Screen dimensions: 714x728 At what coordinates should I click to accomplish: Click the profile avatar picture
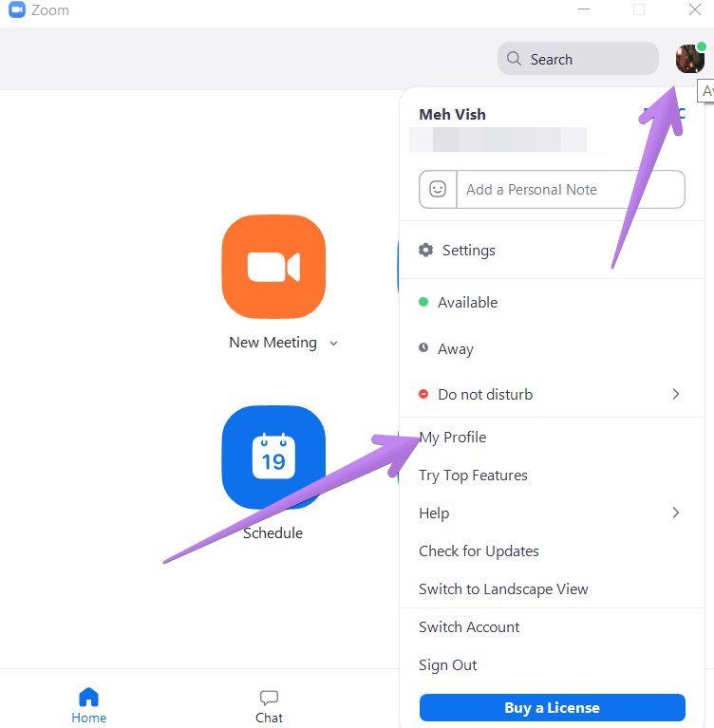point(689,59)
